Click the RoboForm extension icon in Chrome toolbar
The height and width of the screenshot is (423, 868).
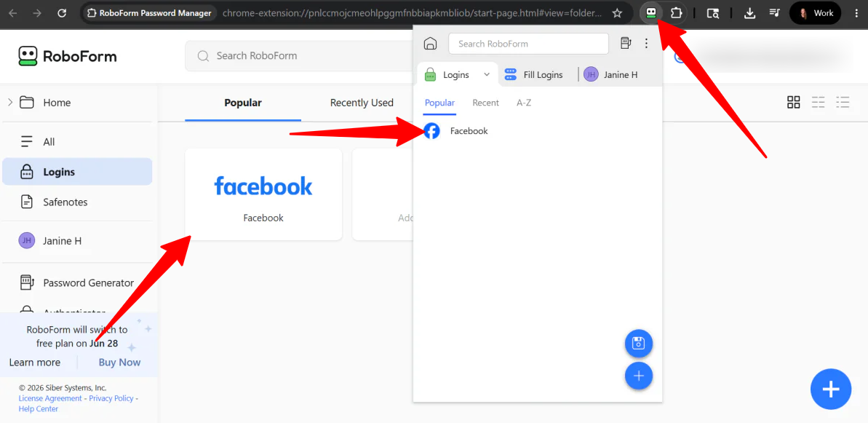[651, 12]
